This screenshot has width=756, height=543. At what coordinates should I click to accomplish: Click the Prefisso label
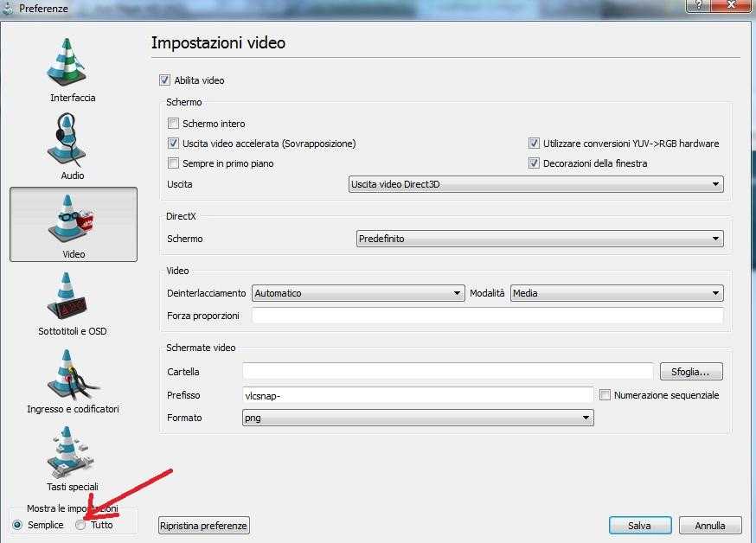(x=183, y=395)
